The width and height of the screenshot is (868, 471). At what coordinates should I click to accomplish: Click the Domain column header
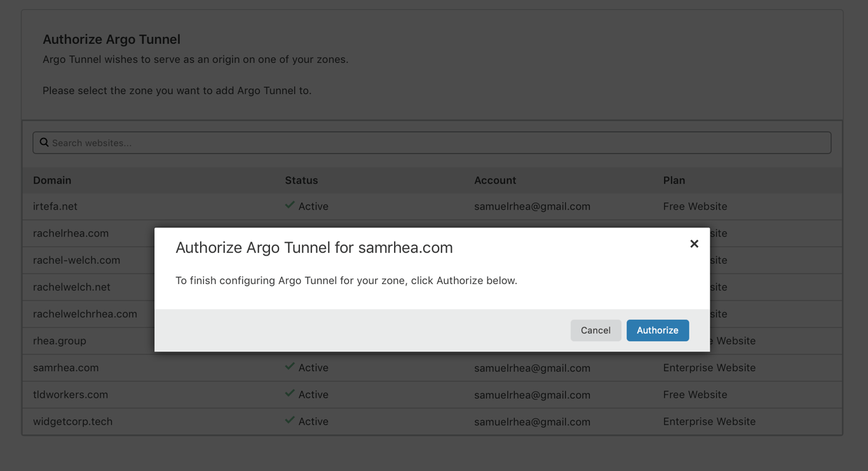52,181
